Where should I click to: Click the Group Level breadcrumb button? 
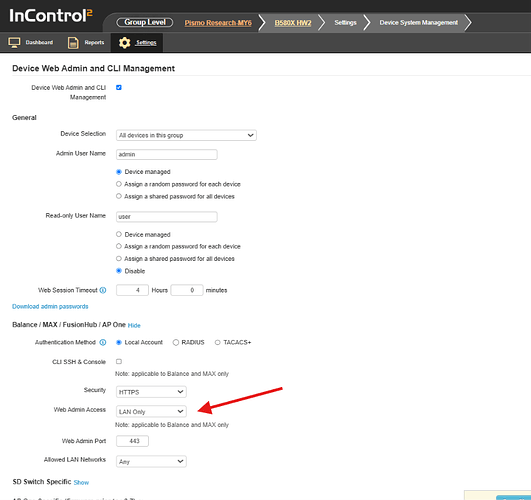click(145, 22)
